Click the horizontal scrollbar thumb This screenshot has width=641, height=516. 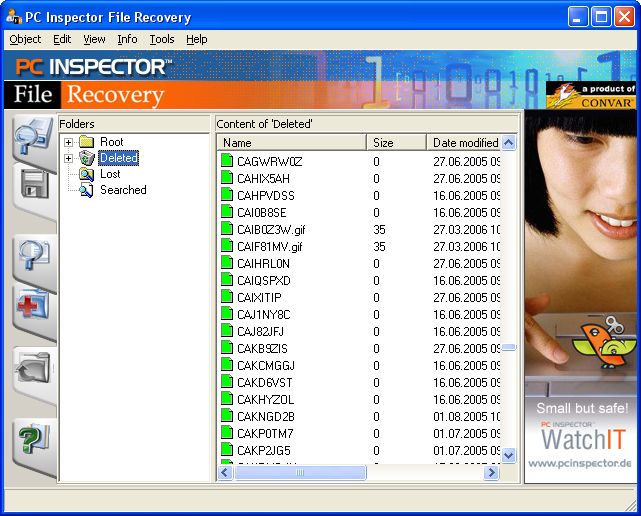[x=300, y=473]
